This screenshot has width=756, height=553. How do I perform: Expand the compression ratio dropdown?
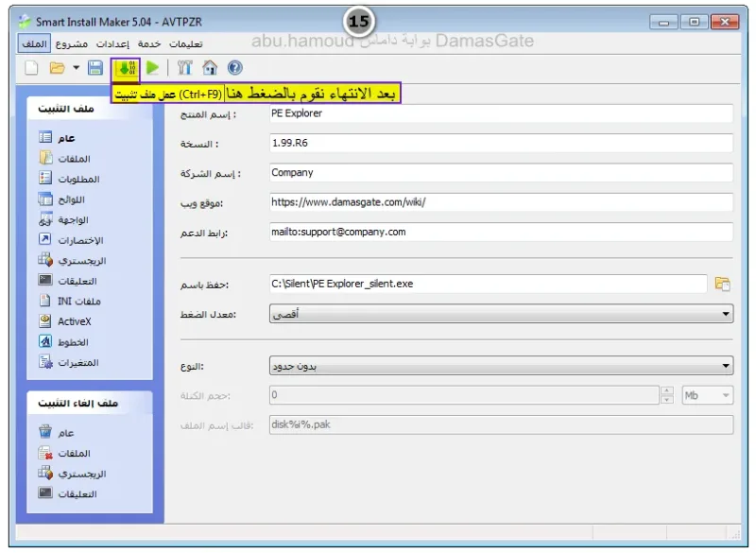click(501, 314)
